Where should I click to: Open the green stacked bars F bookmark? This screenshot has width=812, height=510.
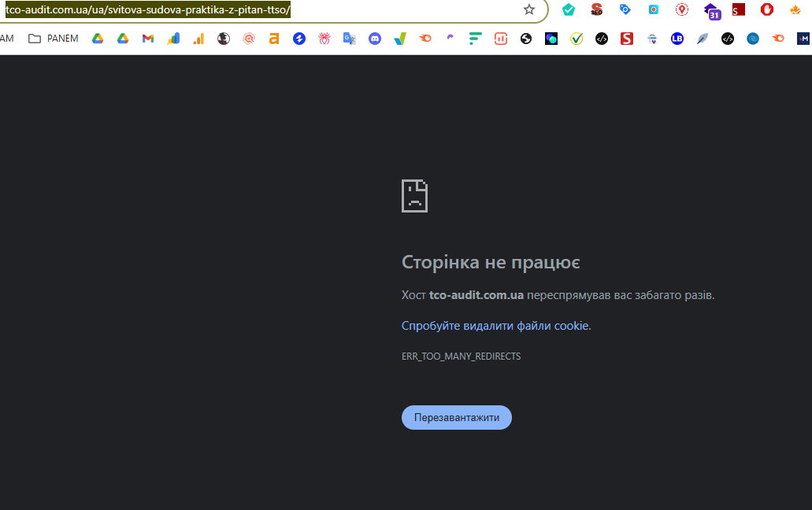click(x=476, y=39)
